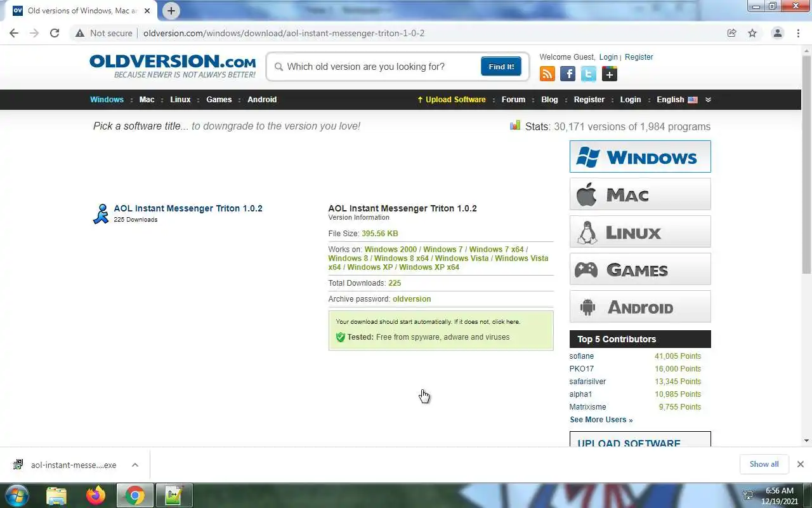
Task: Bookmark this page with star icon
Action: coord(752,33)
